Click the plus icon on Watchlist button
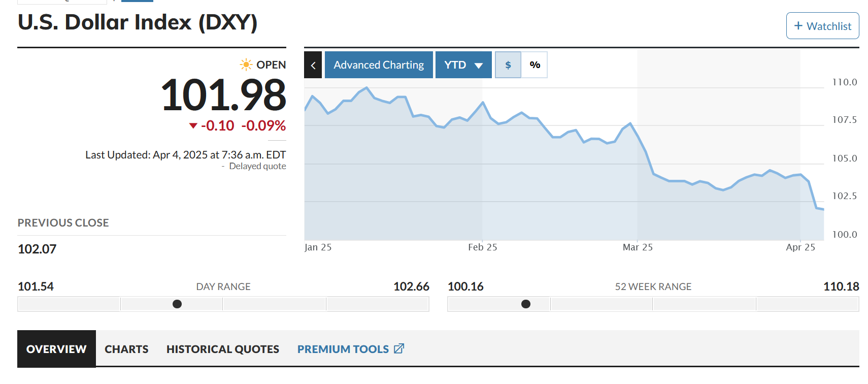Screen dimensions: 868x384 (798, 26)
